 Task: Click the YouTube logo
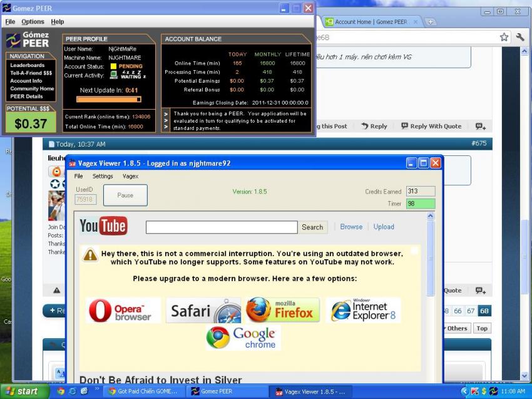coord(103,225)
